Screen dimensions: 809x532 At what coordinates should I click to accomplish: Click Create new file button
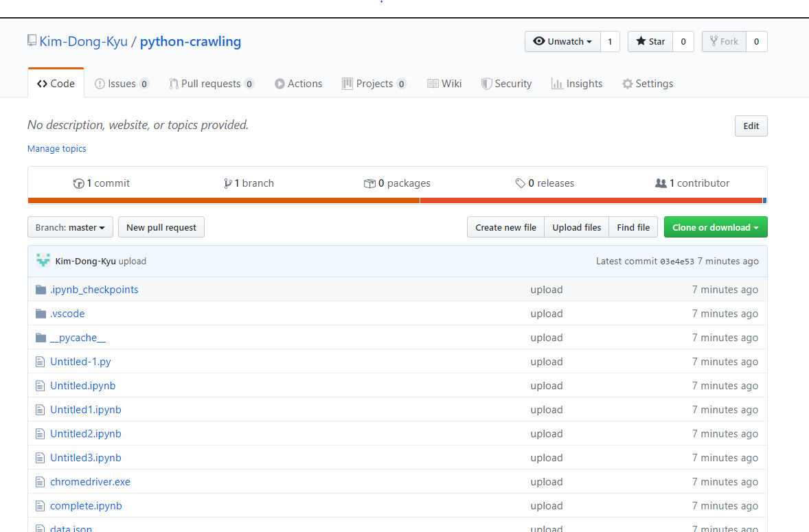pos(505,227)
